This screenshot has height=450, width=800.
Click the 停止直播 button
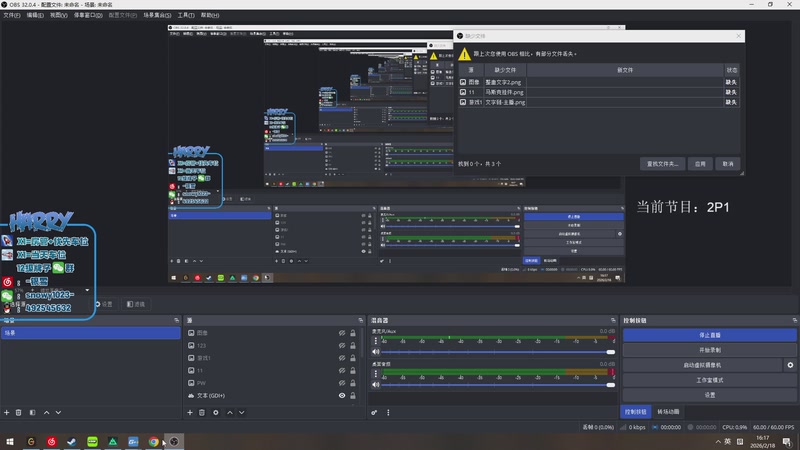709,335
